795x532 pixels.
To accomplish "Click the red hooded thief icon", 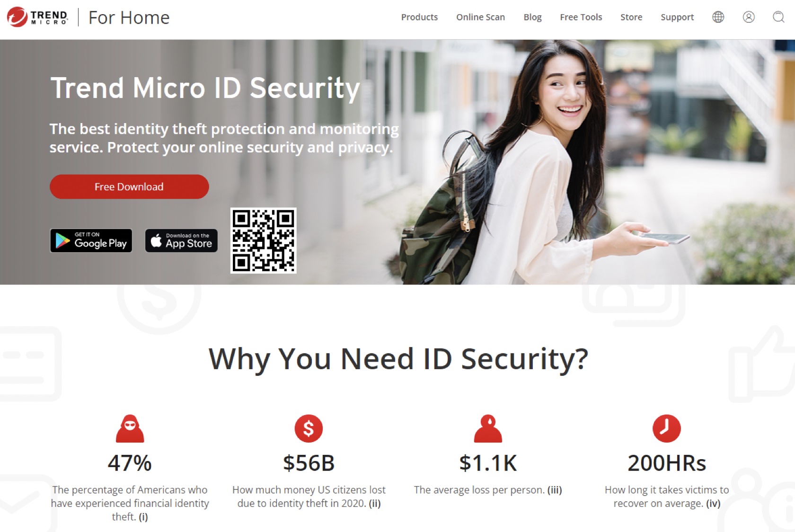I will tap(130, 428).
